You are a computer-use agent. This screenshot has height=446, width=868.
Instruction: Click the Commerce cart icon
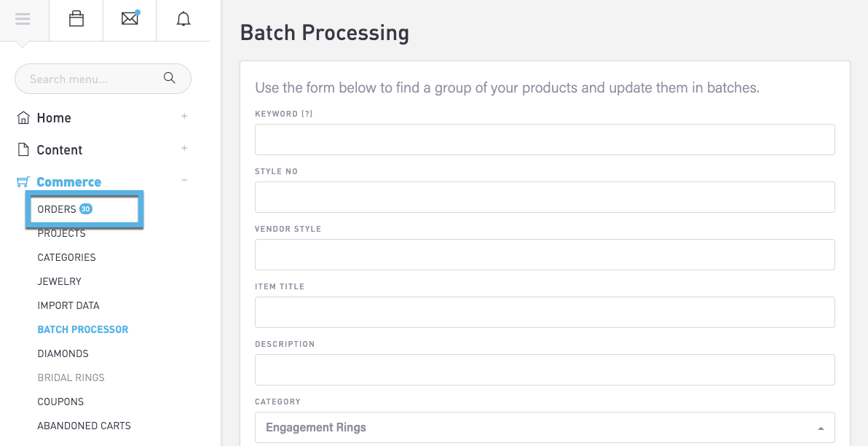[23, 181]
